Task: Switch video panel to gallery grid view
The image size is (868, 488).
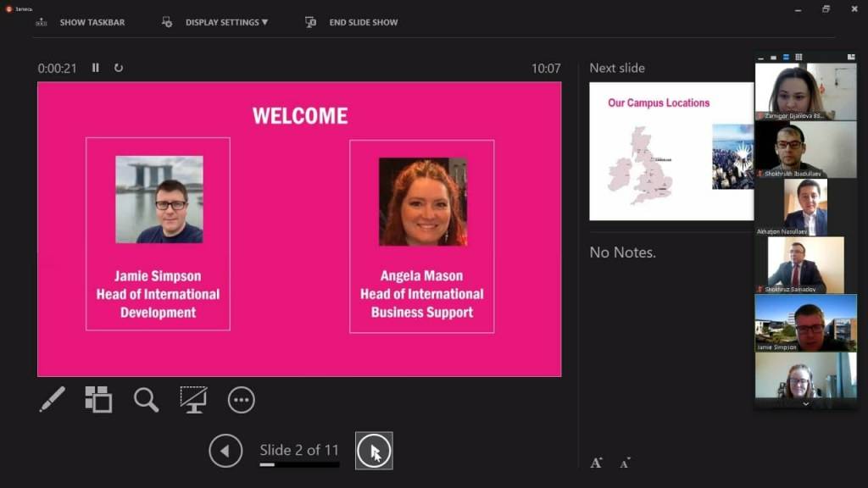Action: (x=798, y=57)
